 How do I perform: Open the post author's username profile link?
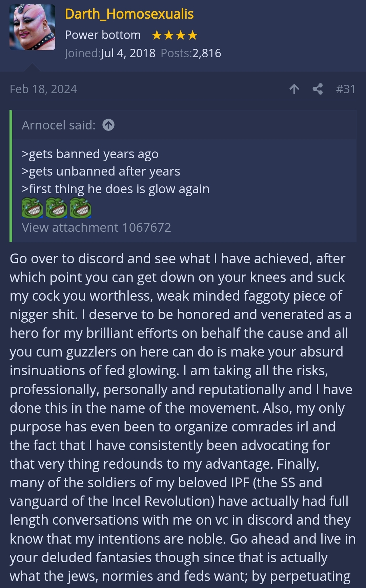click(129, 14)
